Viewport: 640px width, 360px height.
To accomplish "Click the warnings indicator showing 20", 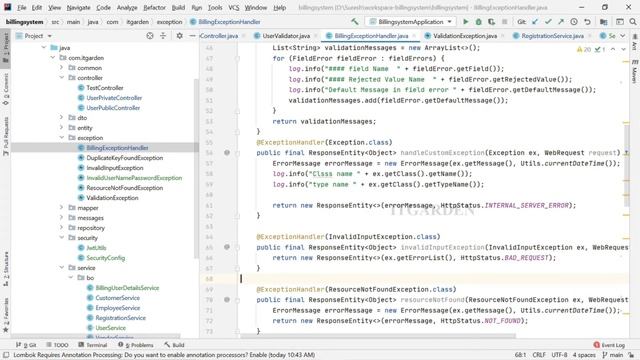I will [584, 49].
